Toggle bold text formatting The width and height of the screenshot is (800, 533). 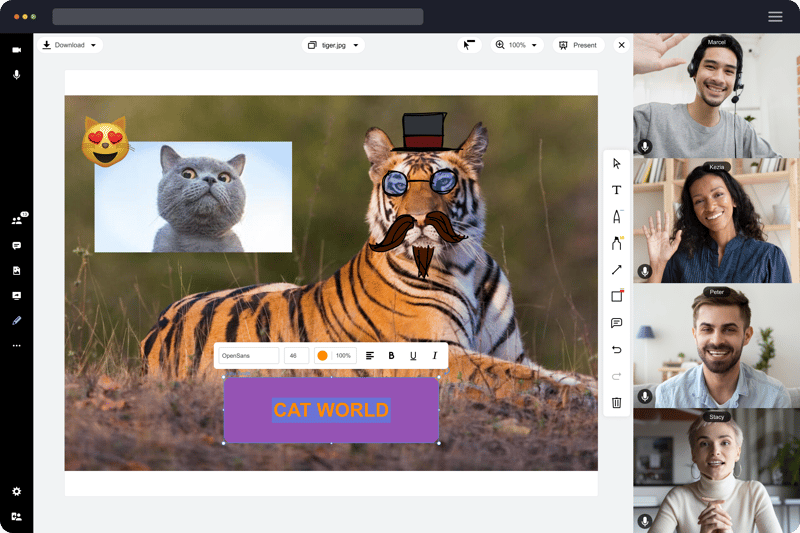[x=391, y=355]
